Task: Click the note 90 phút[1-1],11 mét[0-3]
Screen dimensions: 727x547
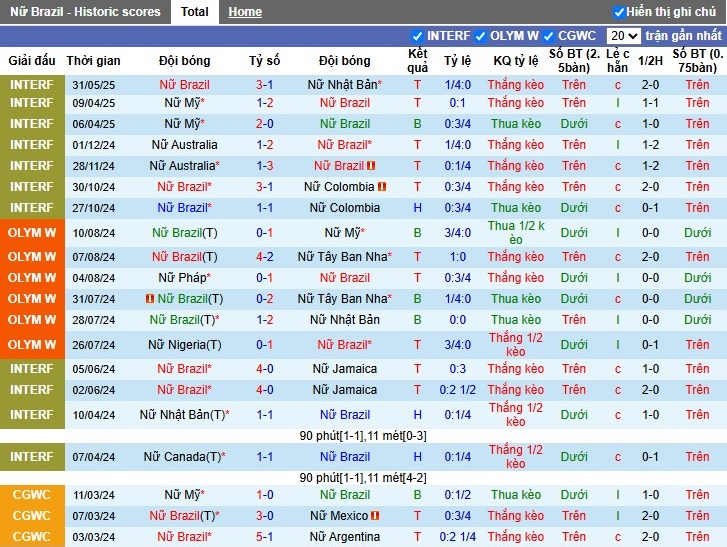Action: point(363,436)
